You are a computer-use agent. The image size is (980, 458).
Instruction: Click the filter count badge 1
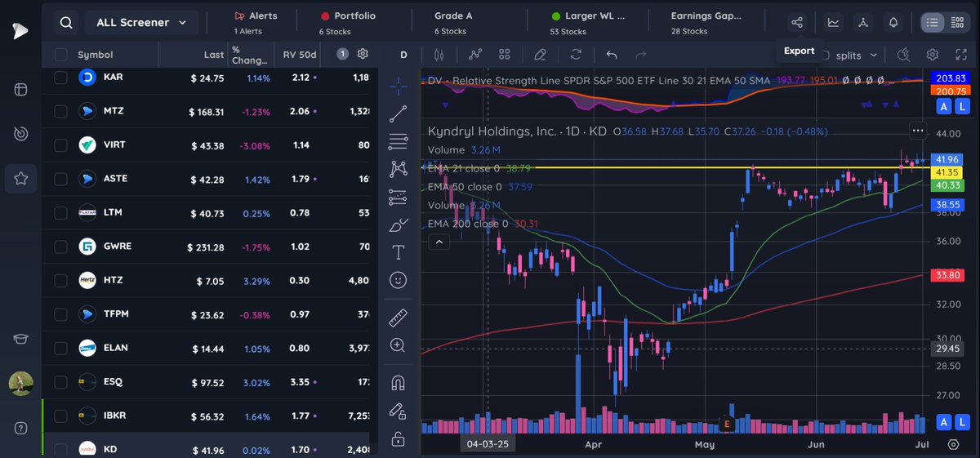click(343, 54)
